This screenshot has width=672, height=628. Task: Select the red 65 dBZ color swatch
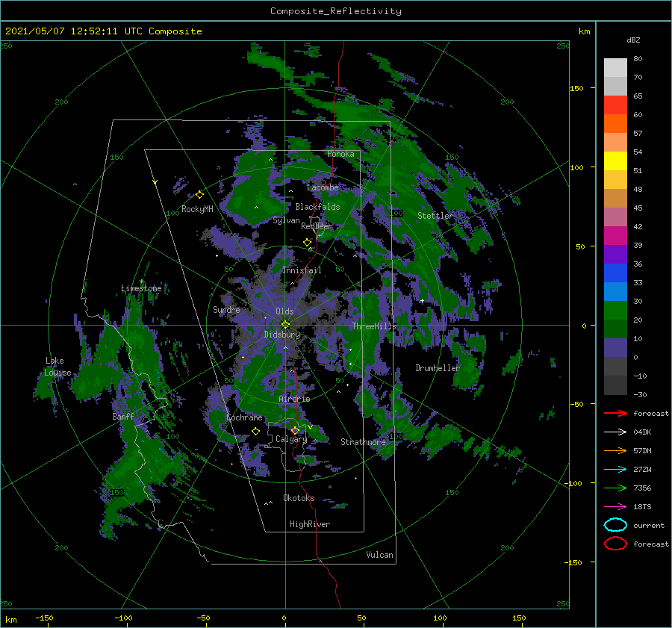615,105
